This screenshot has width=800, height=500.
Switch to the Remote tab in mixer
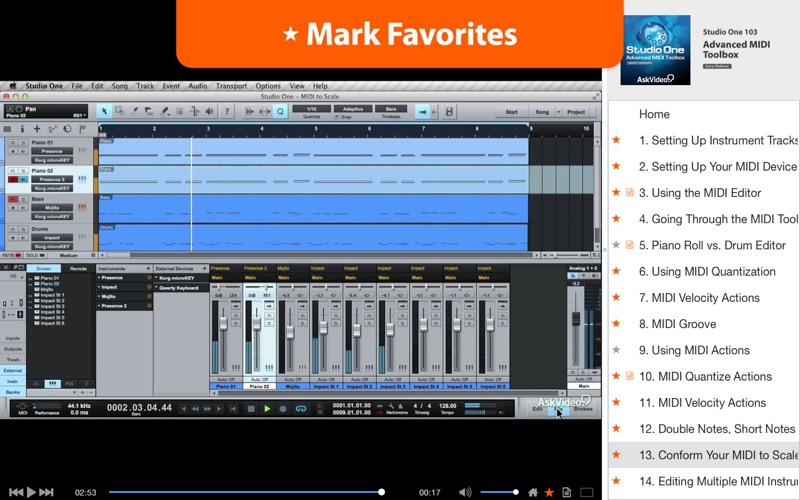[x=78, y=268]
